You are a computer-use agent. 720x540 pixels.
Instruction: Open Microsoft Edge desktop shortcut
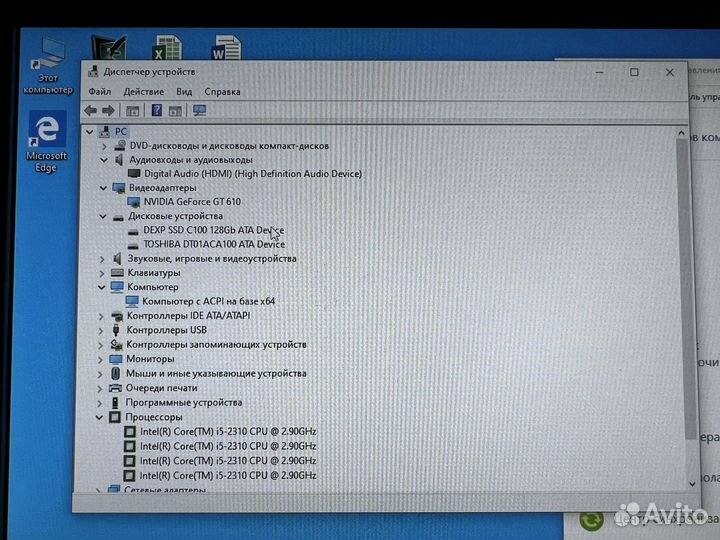point(46,142)
